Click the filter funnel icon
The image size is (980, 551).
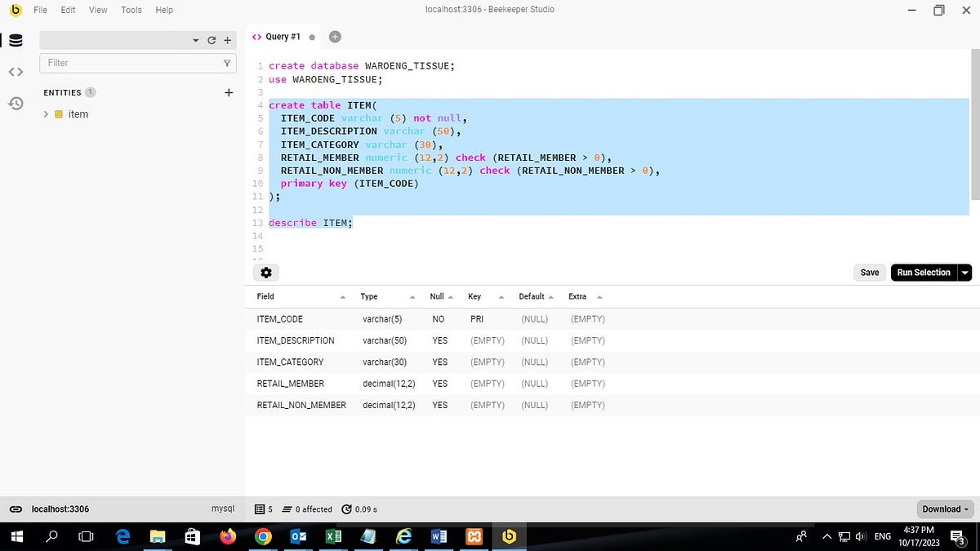(227, 62)
